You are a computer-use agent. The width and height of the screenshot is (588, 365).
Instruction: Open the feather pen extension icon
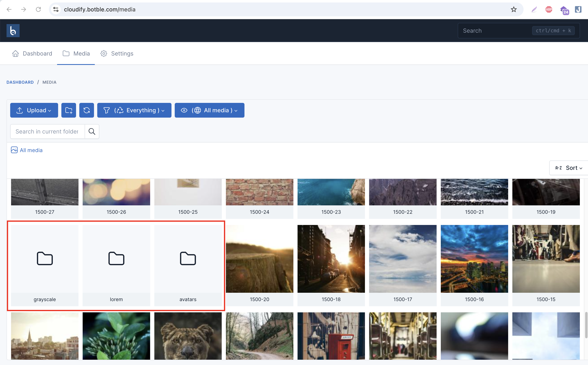click(x=534, y=9)
